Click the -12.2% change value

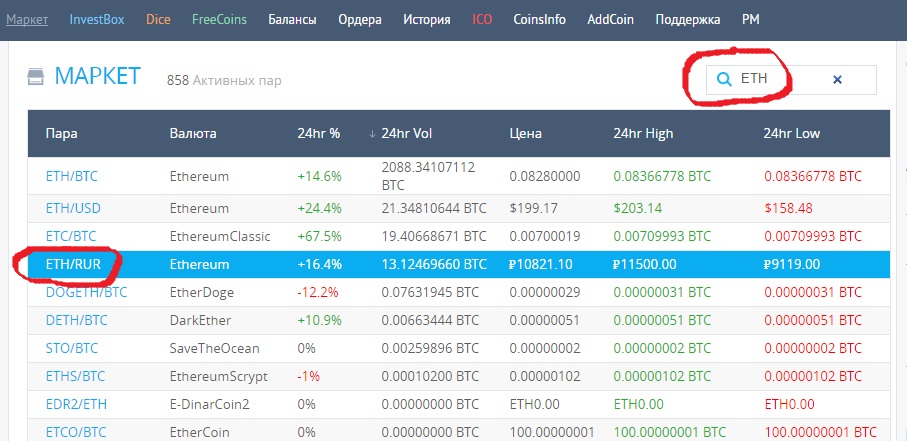point(318,293)
